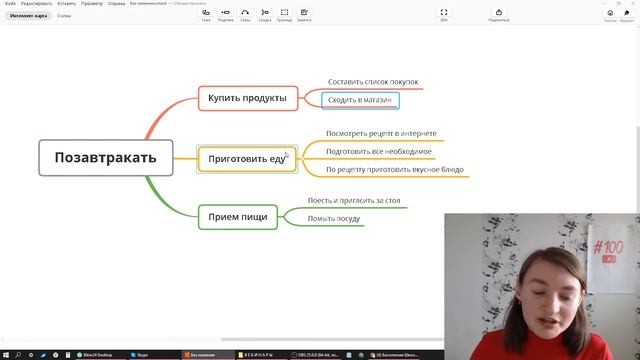Select the Граница (Boundary) tool icon
This screenshot has height=360, width=640.
pyautogui.click(x=284, y=12)
